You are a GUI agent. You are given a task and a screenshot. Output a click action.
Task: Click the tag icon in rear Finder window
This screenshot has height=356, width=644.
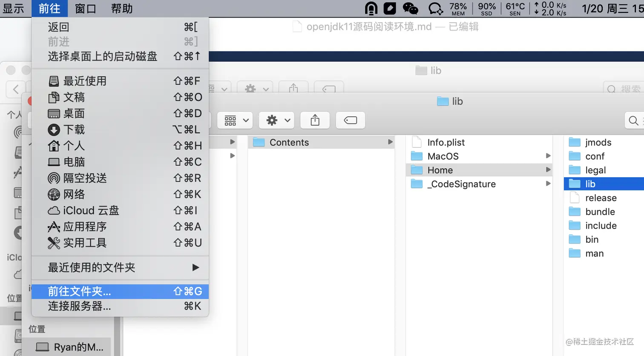(329, 89)
